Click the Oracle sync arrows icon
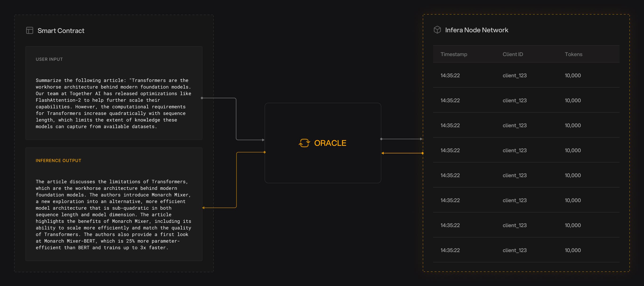The image size is (644, 286). point(304,143)
